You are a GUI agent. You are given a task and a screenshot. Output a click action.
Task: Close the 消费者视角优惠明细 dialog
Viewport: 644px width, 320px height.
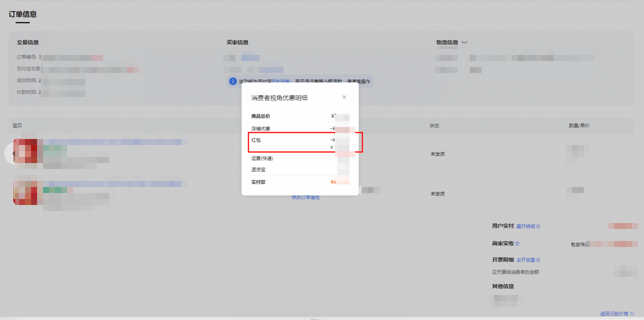click(344, 97)
